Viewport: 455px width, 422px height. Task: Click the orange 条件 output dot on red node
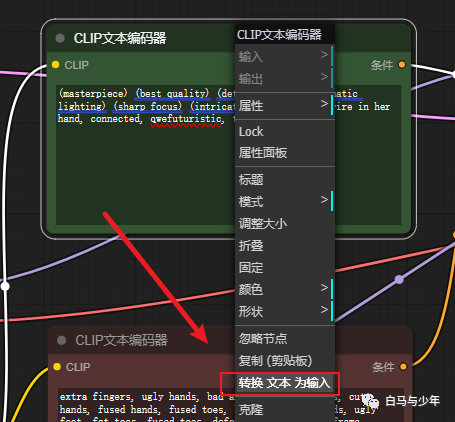click(x=403, y=367)
